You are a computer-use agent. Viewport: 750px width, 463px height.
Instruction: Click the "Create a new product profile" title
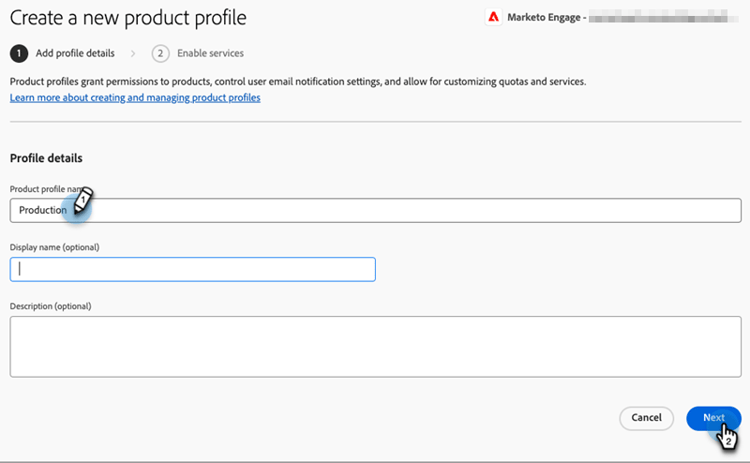tap(128, 18)
